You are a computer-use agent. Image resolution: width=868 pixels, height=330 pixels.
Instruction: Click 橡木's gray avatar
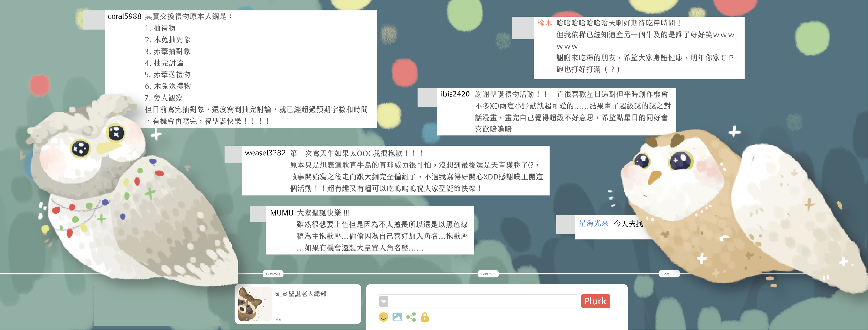click(523, 28)
